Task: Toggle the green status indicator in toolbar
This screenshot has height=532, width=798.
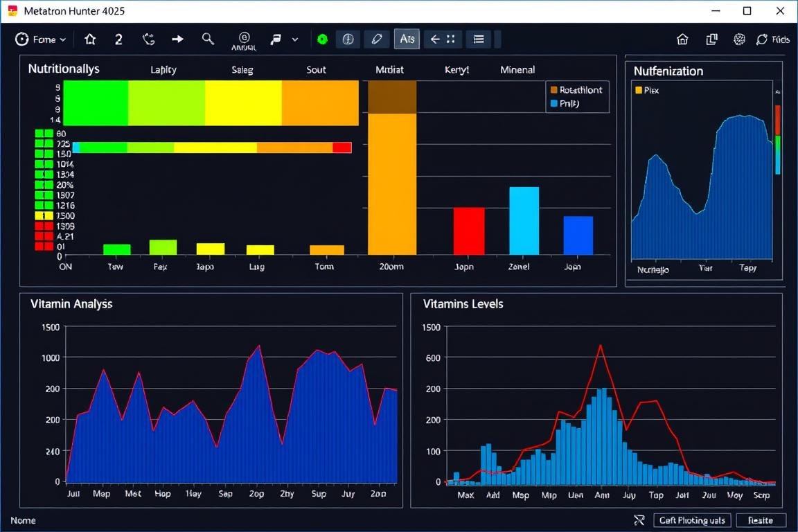Action: coord(322,39)
